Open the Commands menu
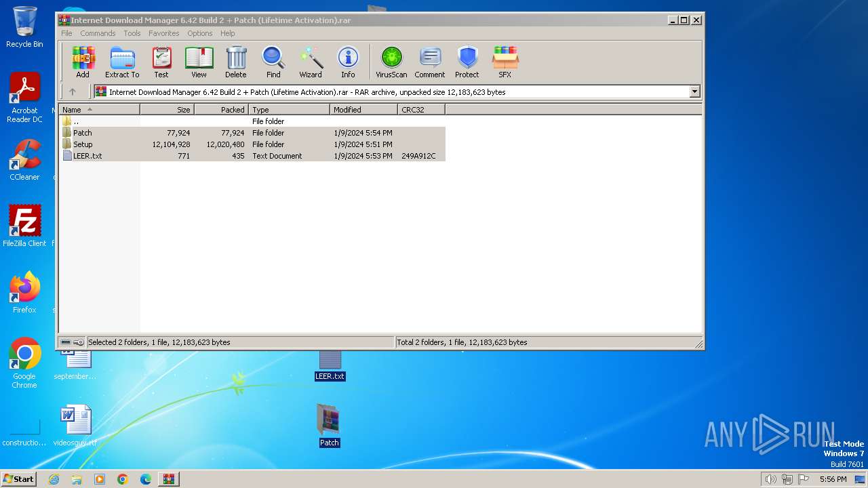868x488 pixels. (x=98, y=33)
